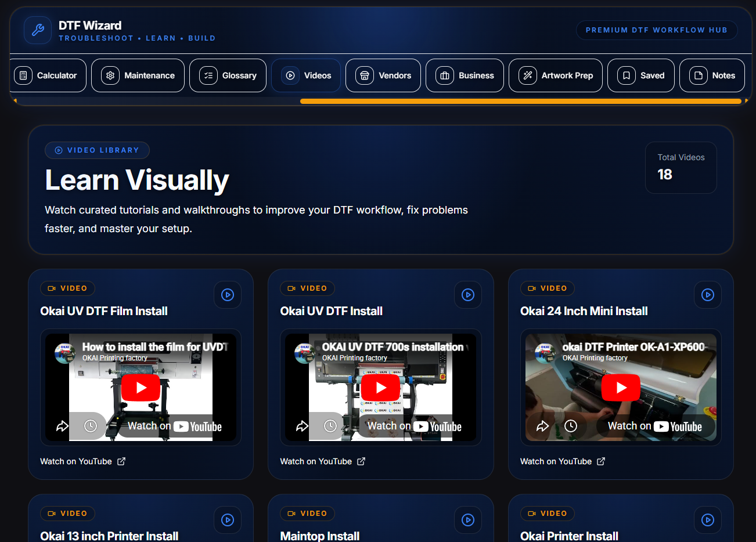Click the DTF Wizard wrench logo icon
756x542 pixels.
tap(38, 30)
